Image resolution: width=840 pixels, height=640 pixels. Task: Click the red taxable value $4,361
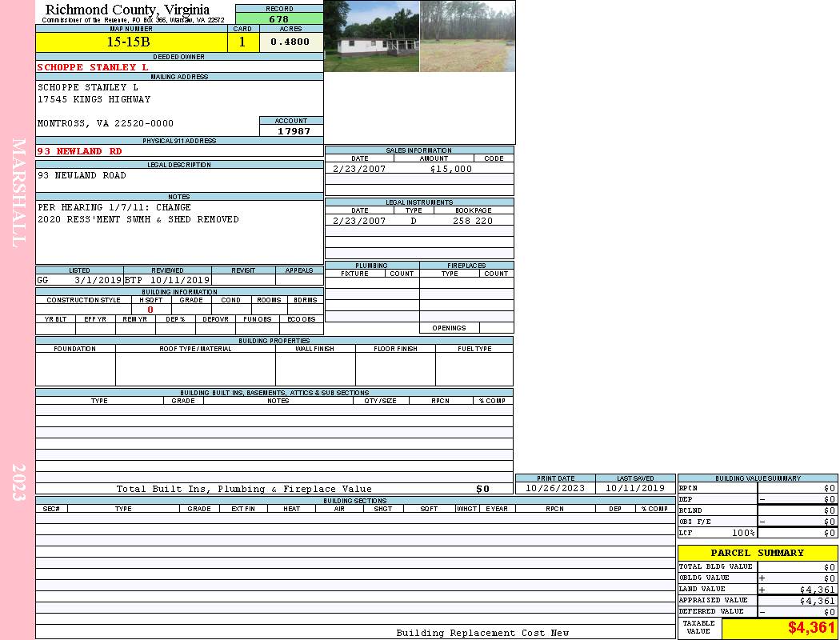click(x=811, y=628)
